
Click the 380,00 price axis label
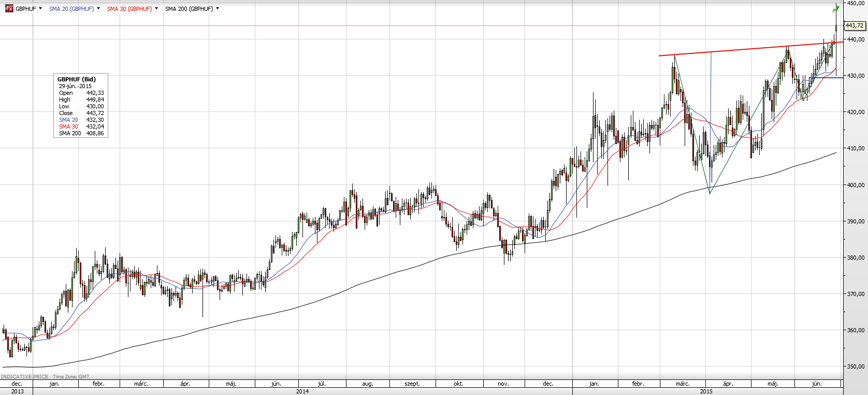click(x=856, y=258)
